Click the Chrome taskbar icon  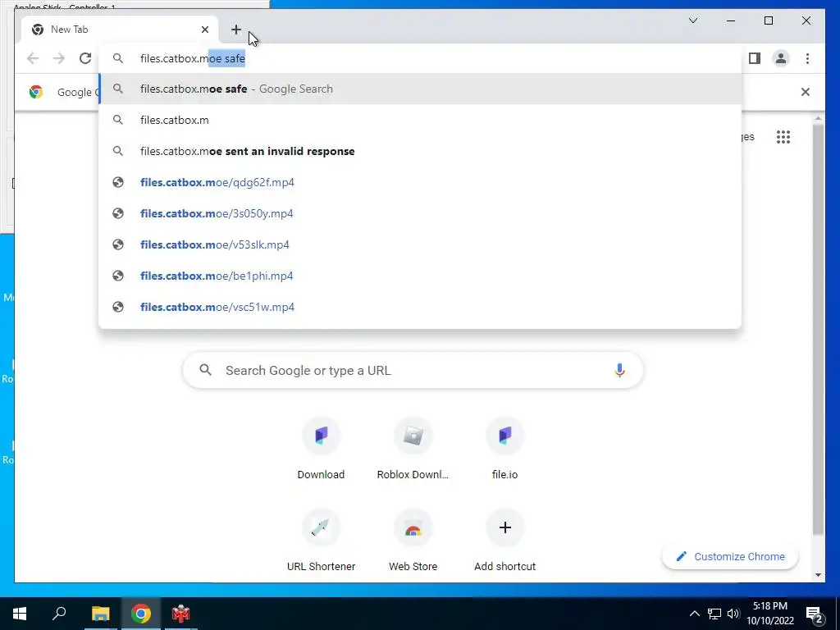140,614
